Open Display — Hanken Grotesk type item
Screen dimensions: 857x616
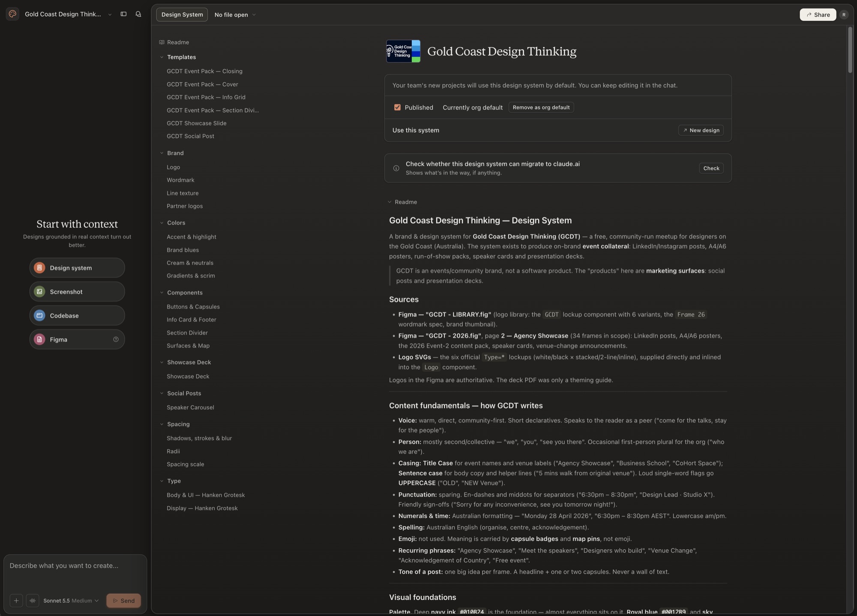pos(202,508)
